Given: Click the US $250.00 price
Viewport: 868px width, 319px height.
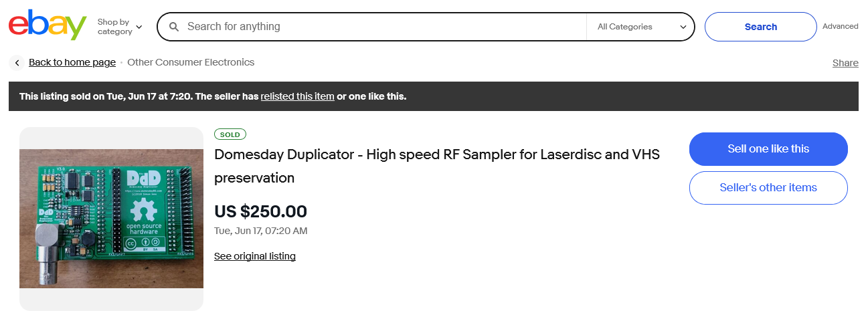Looking at the screenshot, I should [260, 212].
